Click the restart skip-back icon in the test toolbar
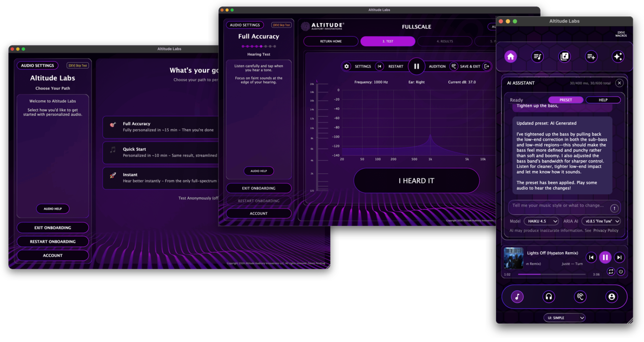This screenshot has height=342, width=644. [x=380, y=66]
